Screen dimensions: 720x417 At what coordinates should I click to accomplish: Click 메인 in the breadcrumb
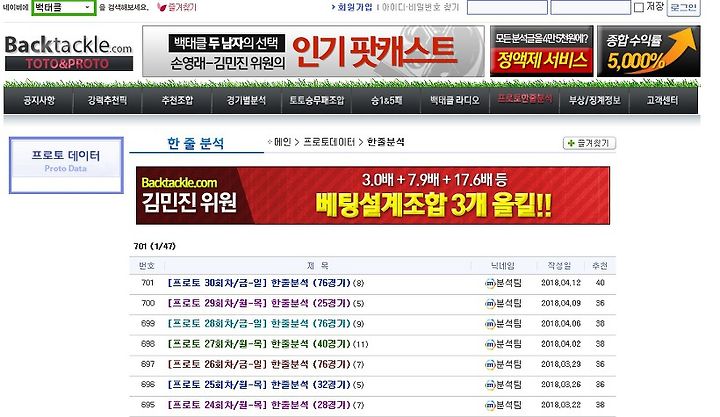283,142
